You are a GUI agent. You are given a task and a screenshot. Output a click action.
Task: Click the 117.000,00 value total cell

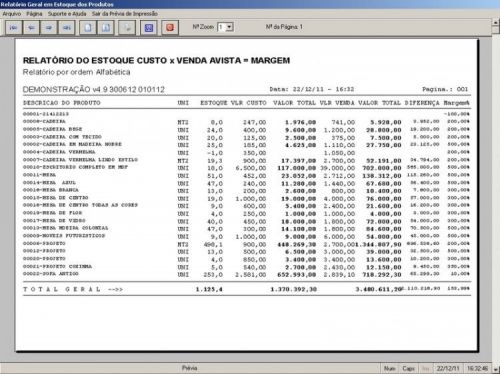[x=296, y=168]
